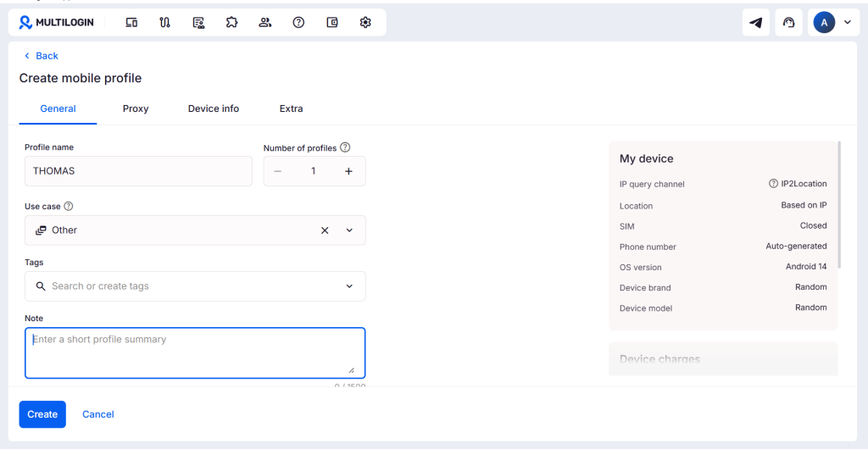Expand the Use case dropdown arrow

[x=349, y=230]
